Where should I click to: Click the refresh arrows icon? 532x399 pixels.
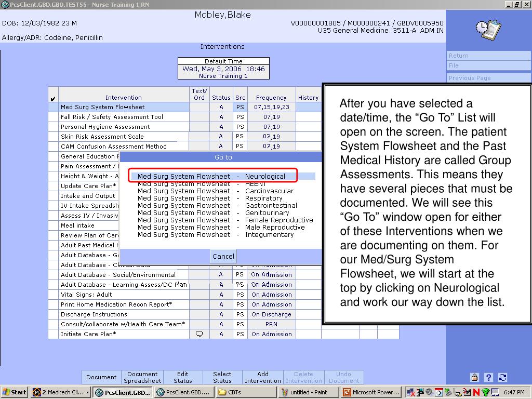[x=502, y=377]
